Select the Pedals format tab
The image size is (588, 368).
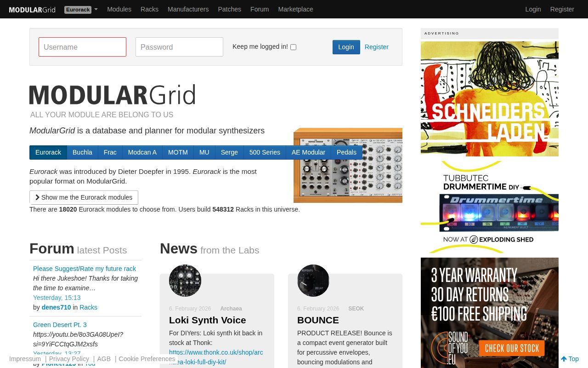[x=346, y=152]
